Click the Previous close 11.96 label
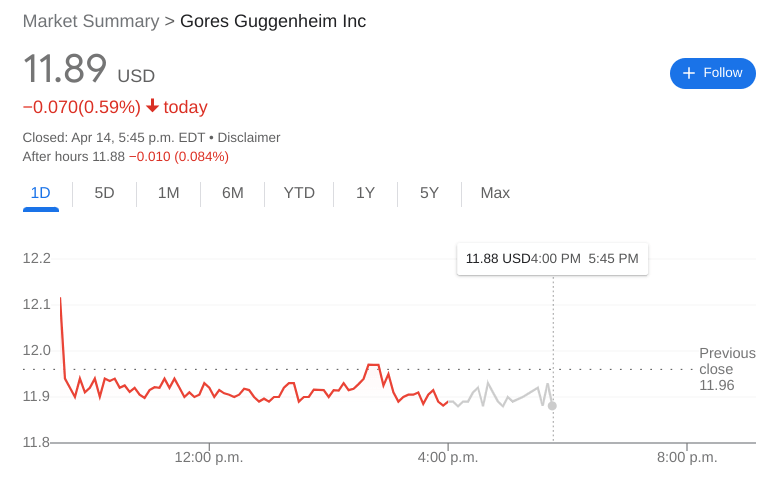This screenshot has width=779, height=482. click(x=727, y=369)
